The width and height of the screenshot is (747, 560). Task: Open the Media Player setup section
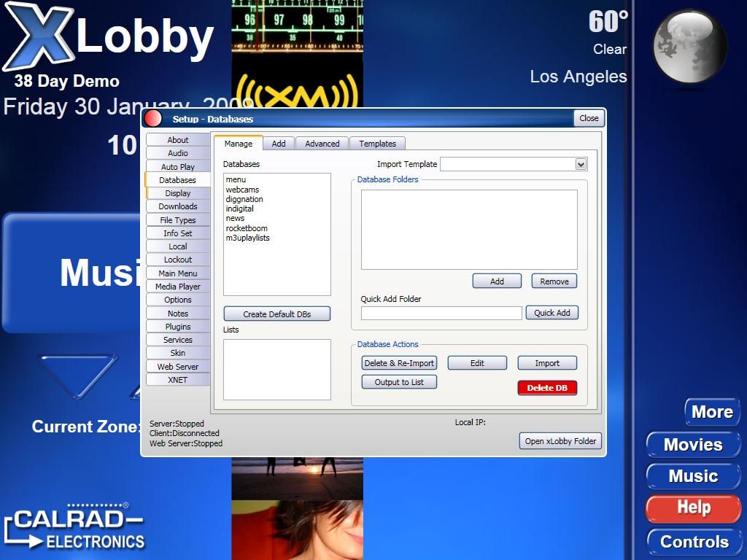click(178, 286)
